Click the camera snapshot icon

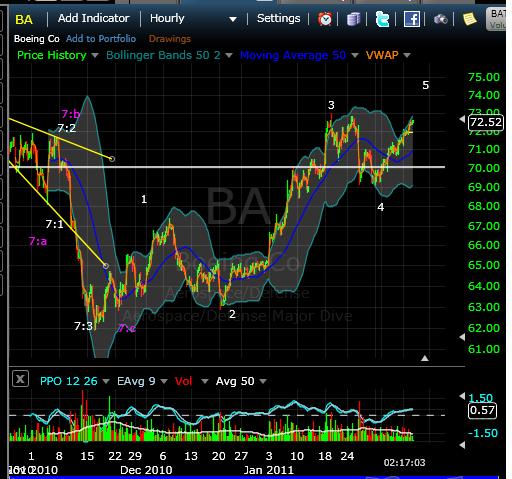[440, 19]
